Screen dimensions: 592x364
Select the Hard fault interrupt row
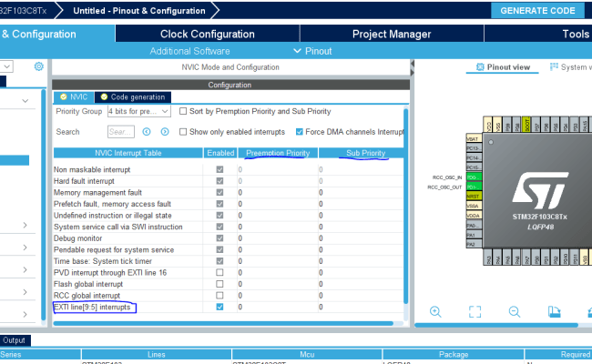(x=228, y=181)
